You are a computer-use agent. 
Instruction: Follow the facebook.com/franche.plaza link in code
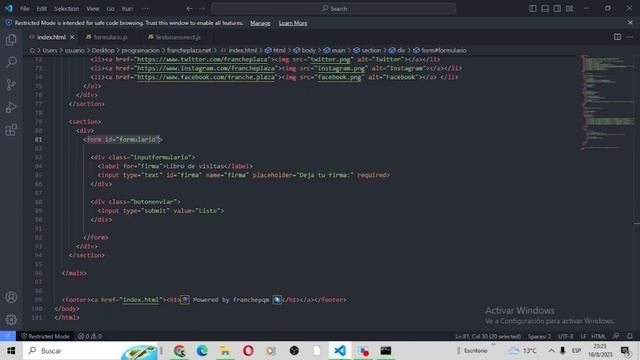coord(206,78)
